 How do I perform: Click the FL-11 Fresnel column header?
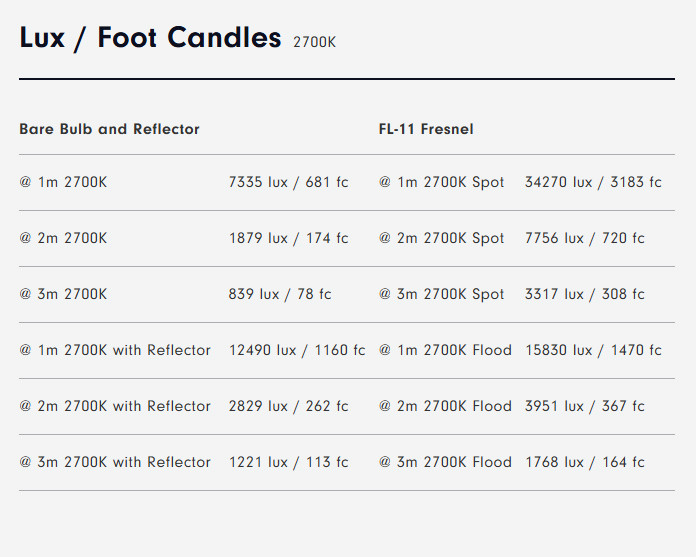tap(426, 129)
